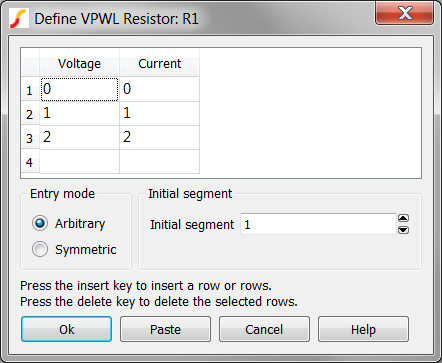Click the SIMetrix app icon in title bar
The width and height of the screenshot is (442, 363).
point(19,18)
